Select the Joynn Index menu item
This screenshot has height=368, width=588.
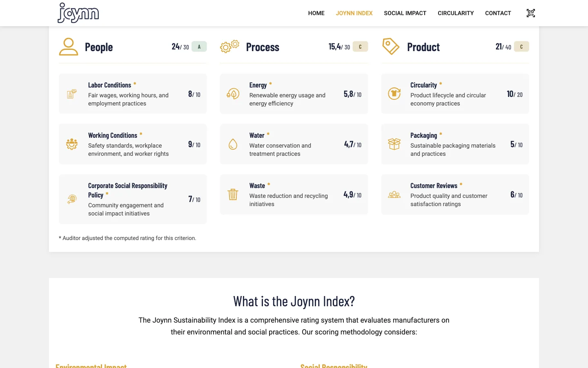tap(354, 13)
